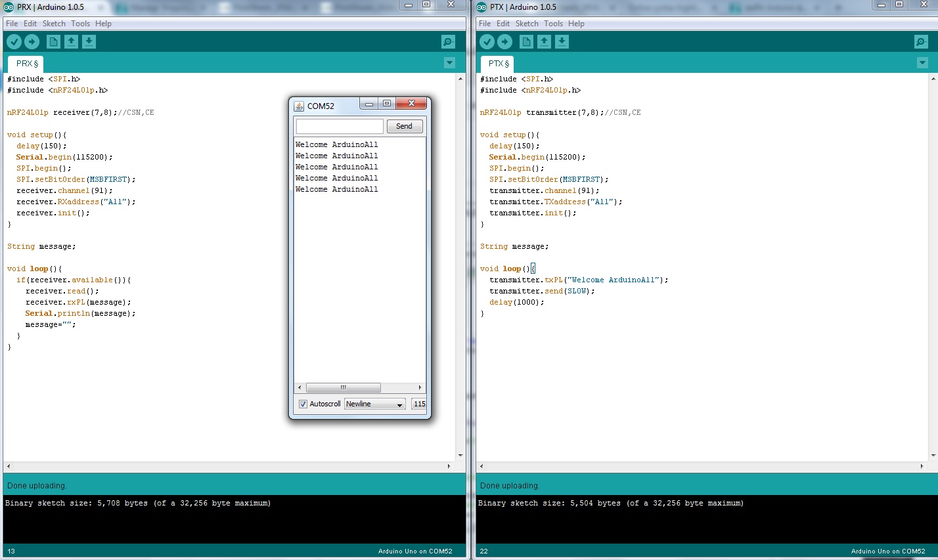The height and width of the screenshot is (560, 938).
Task: Click New sketch icon in PTX window
Action: click(x=526, y=41)
